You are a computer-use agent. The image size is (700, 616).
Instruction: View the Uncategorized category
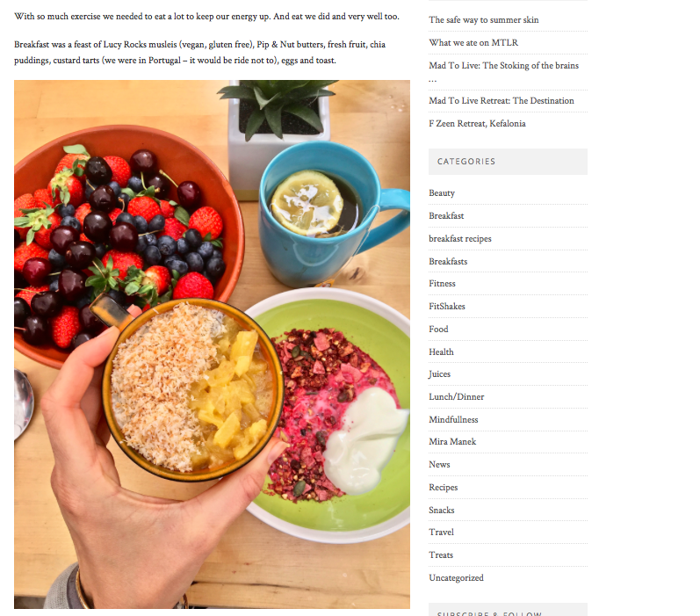(456, 578)
